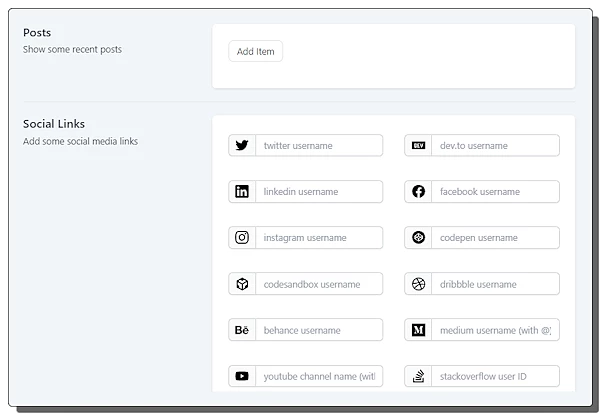Focus the twitter username field

(319, 145)
